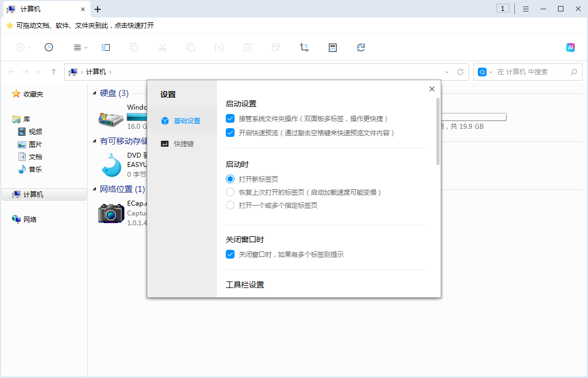The height and width of the screenshot is (378, 588).
Task: Open the calculator icon in toolbar
Action: click(333, 47)
